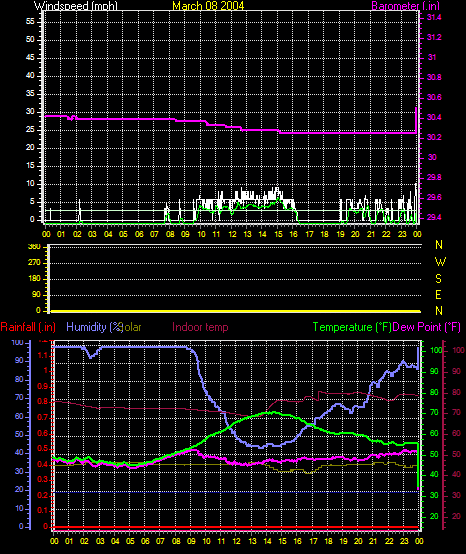Click hour 12 on windspeed chart axis
Screen dimensions: 466x554
pyautogui.click(x=232, y=234)
